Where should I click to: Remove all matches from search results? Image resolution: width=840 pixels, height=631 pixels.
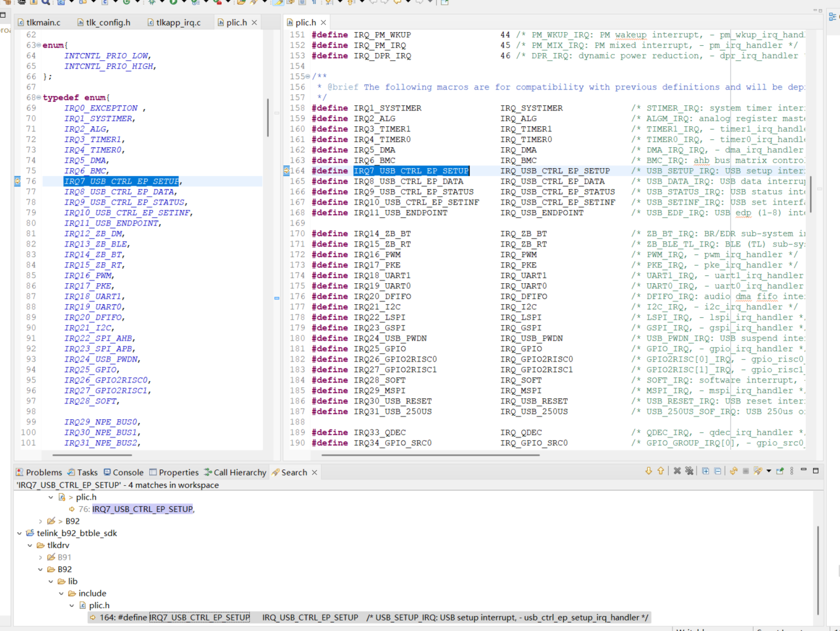pyautogui.click(x=689, y=471)
